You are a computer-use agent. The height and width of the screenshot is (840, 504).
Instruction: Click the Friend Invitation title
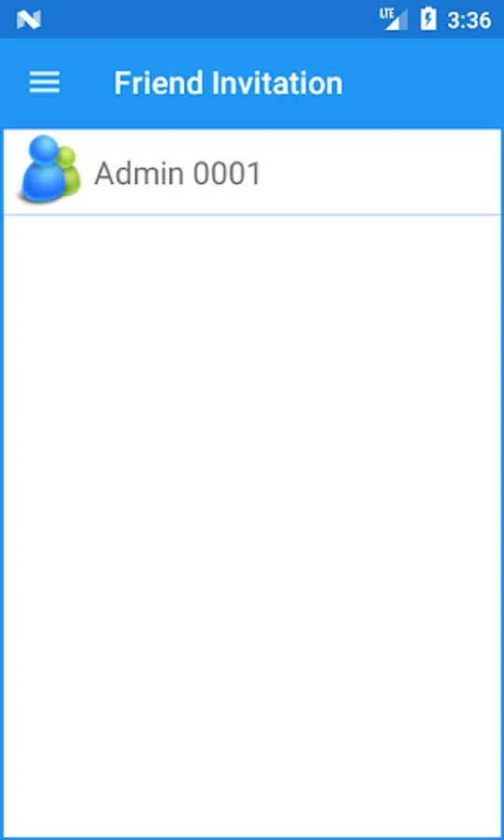(x=228, y=84)
